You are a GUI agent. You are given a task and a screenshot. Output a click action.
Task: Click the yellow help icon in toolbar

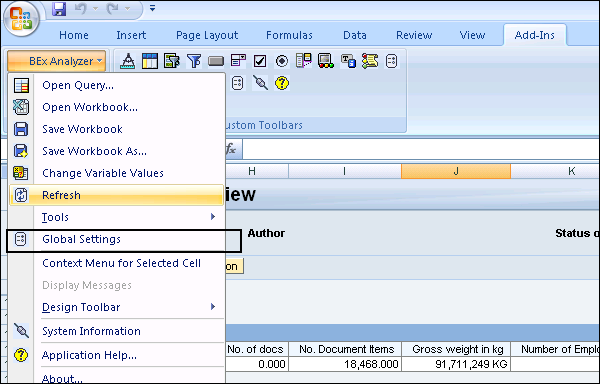(x=282, y=83)
